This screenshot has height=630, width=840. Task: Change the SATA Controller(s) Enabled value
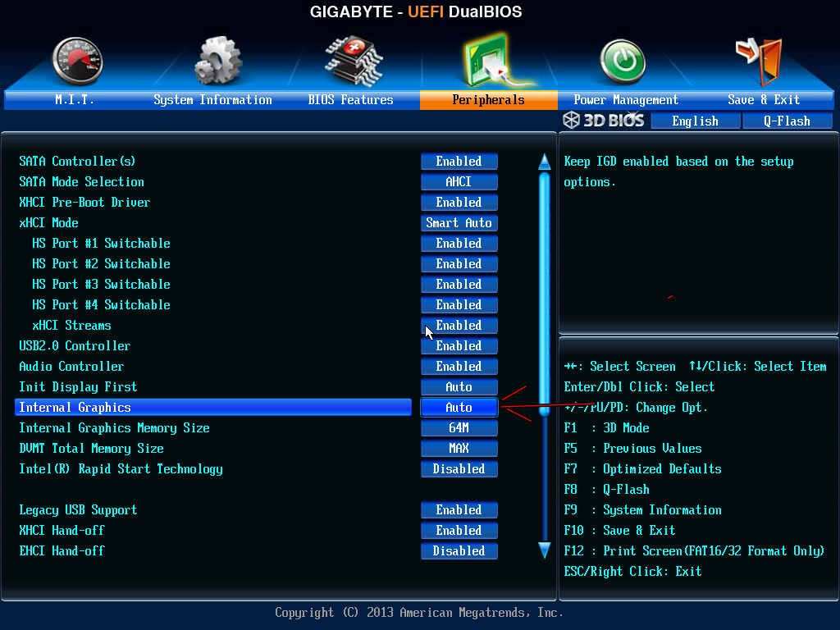coord(459,162)
